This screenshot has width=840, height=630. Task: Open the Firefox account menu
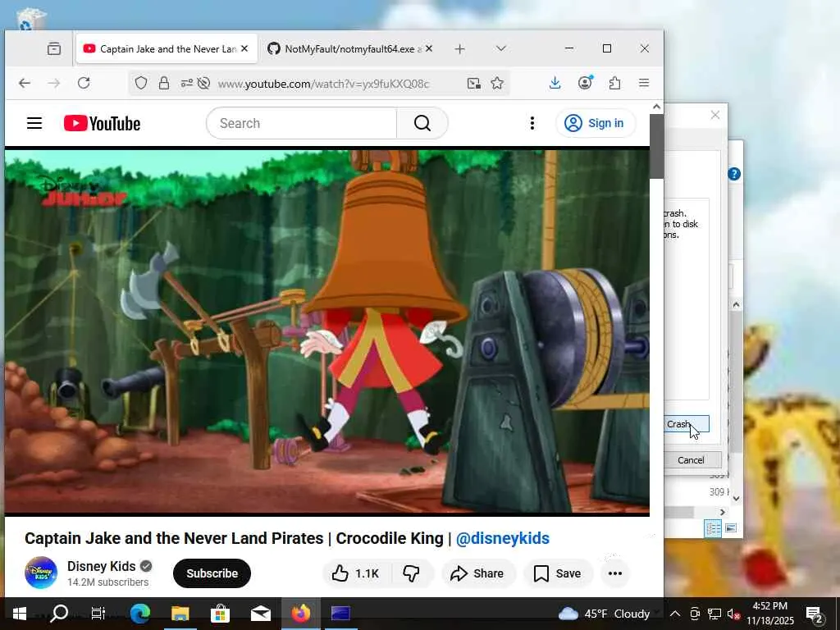click(585, 83)
